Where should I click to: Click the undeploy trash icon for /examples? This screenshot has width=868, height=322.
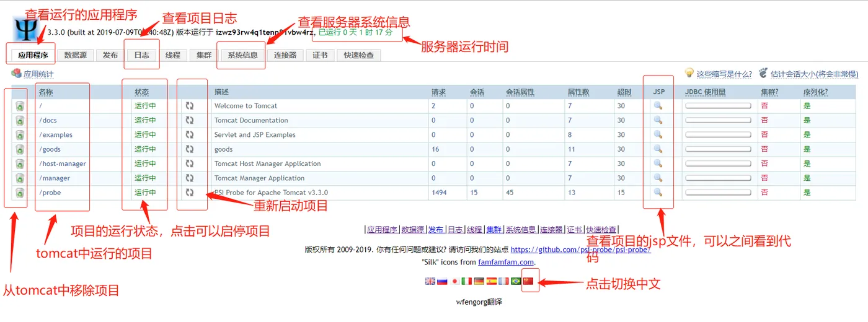pos(20,135)
